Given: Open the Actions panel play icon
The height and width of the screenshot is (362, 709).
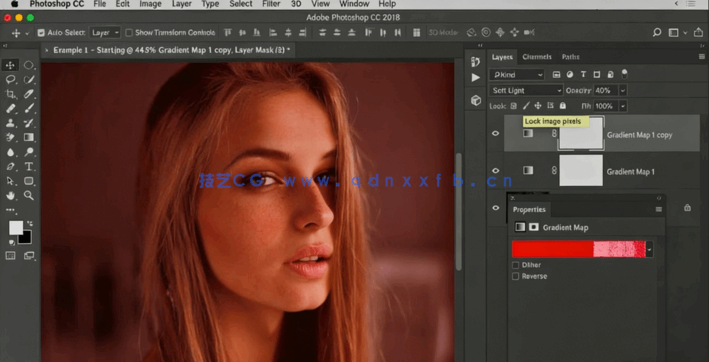Looking at the screenshot, I should coord(475,78).
